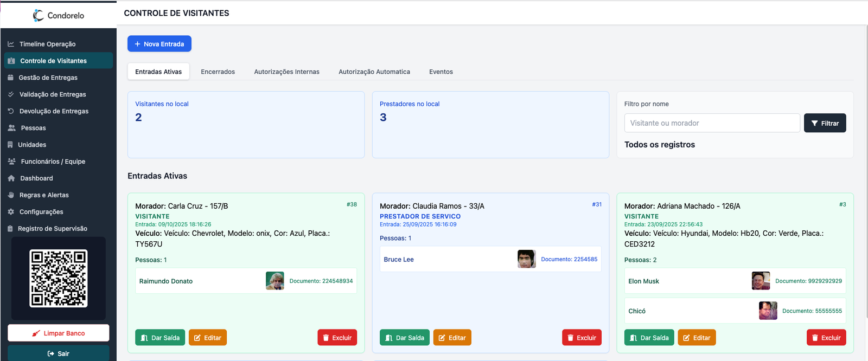Switch to the Encerrados tab
Viewport: 868px width, 361px height.
click(x=218, y=72)
